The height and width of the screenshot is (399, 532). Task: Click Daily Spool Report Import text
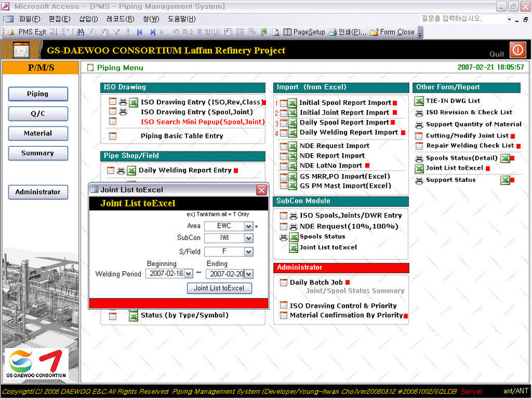coord(344,122)
